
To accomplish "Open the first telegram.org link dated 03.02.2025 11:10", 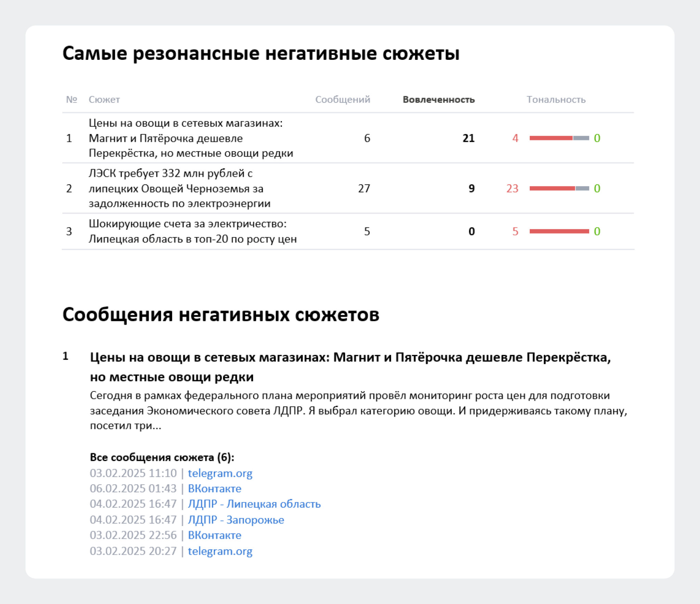I will tap(220, 473).
